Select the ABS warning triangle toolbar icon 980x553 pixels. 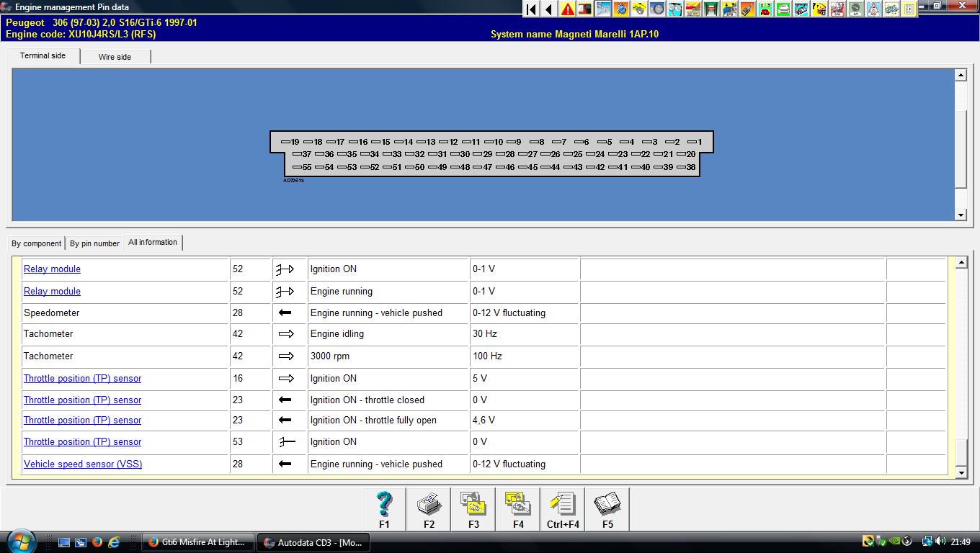pos(873,9)
